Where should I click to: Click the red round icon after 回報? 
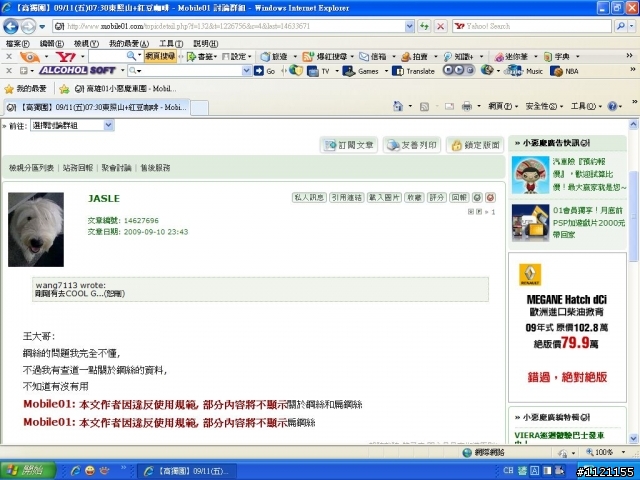coord(490,198)
